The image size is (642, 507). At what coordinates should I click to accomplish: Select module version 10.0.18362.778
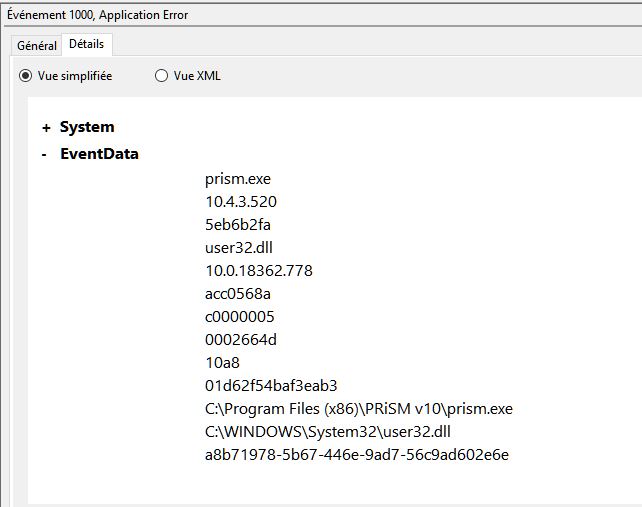[259, 271]
